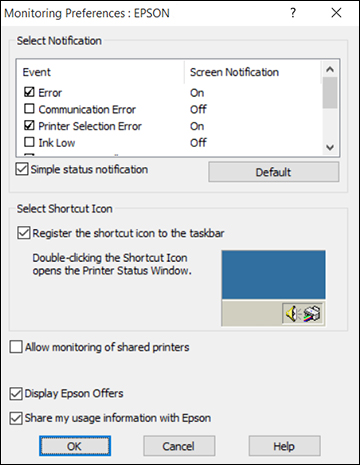Open Help for monitoring preferences
The image size is (360, 465).
(284, 446)
